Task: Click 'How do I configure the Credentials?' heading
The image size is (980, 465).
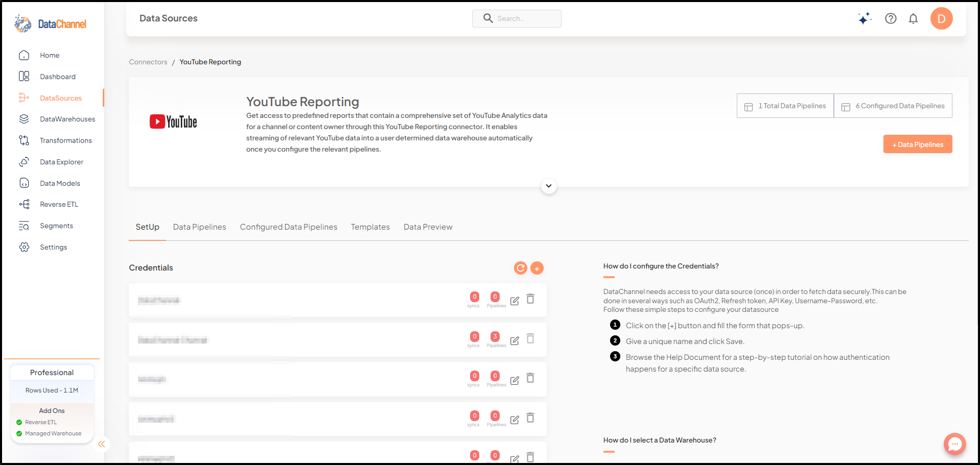Action: [661, 266]
